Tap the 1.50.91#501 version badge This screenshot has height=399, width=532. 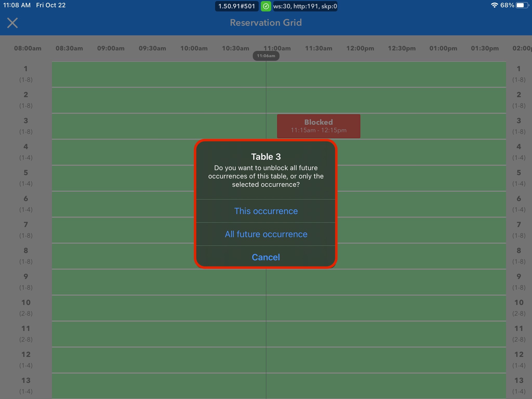coord(237,6)
